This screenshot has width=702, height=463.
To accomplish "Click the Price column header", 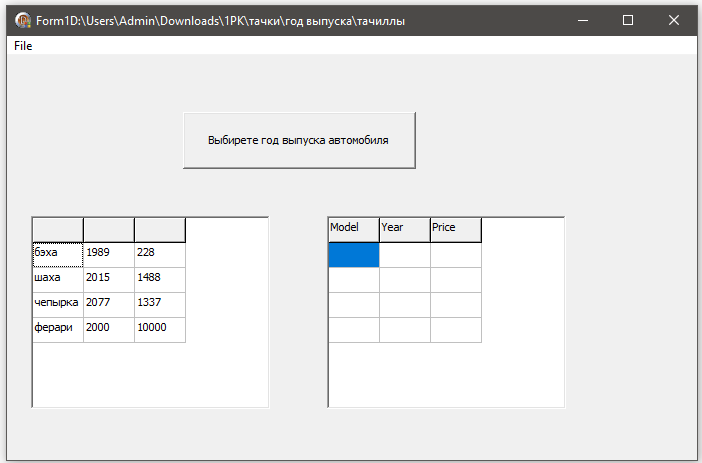I will (x=456, y=230).
